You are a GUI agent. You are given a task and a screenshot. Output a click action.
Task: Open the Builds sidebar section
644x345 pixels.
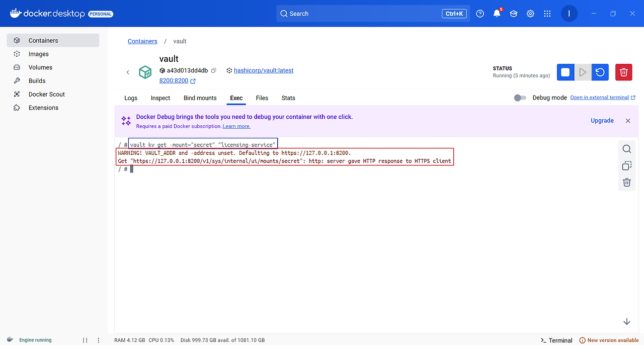point(53,80)
